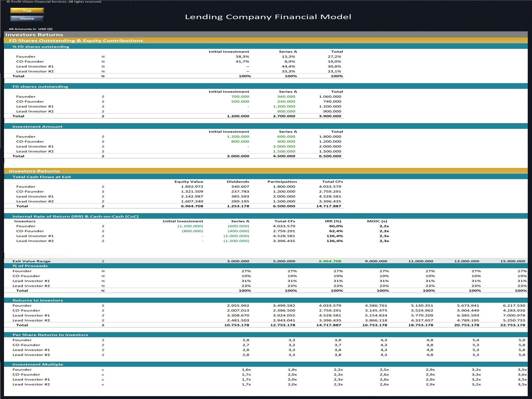
Task: Click the Investment Multiple section header
Action: (x=38, y=364)
